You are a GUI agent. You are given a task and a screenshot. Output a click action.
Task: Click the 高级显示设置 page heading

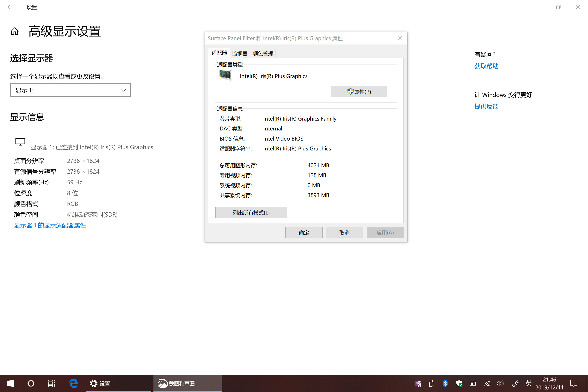(x=64, y=31)
